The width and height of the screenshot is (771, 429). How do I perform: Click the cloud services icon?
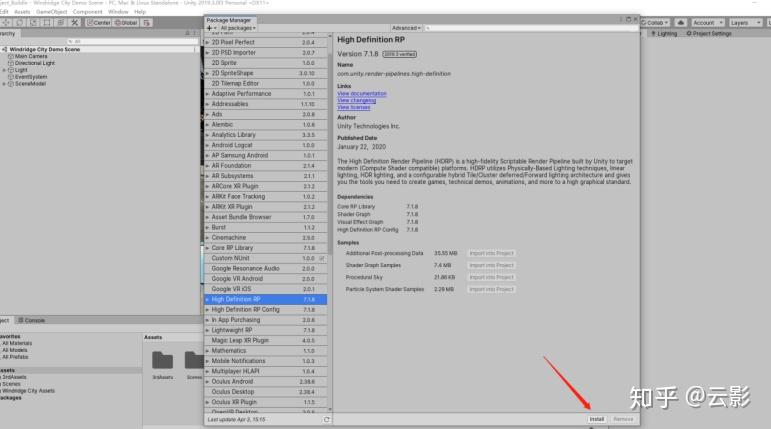[681, 23]
